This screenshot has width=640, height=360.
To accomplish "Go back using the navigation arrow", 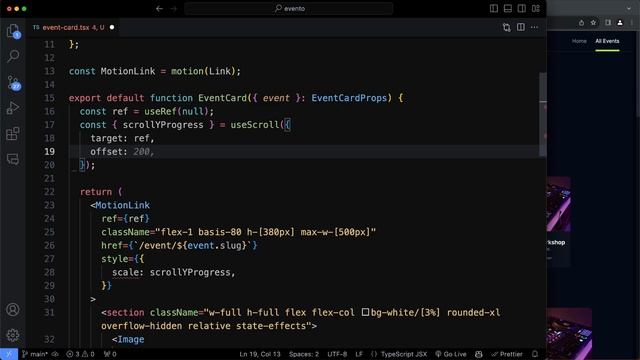I will pos(159,9).
